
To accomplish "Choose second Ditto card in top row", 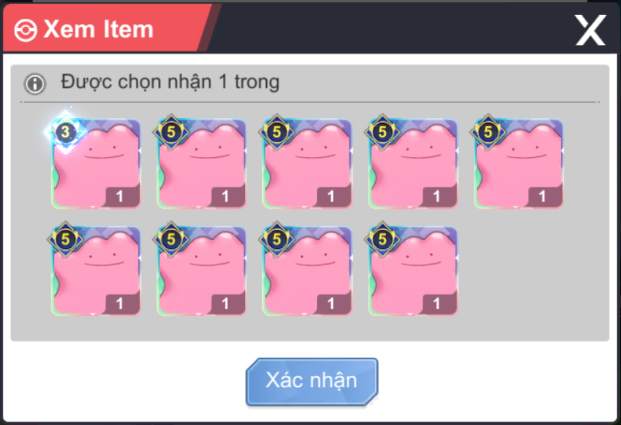I will 202,164.
